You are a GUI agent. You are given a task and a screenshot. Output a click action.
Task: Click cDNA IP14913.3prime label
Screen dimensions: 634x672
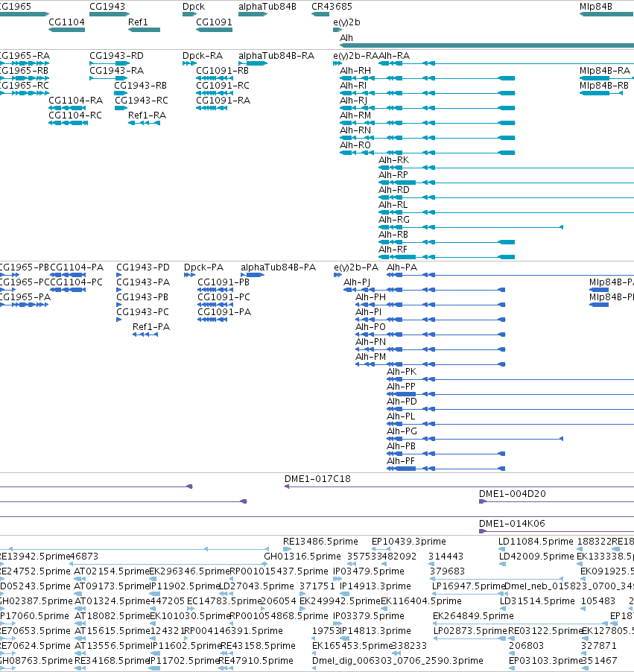[x=375, y=586]
